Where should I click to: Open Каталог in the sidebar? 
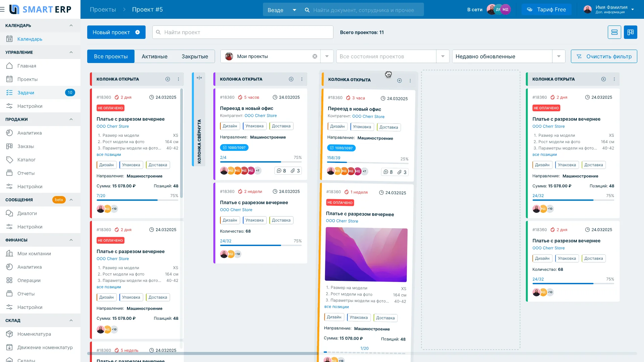coord(40,160)
